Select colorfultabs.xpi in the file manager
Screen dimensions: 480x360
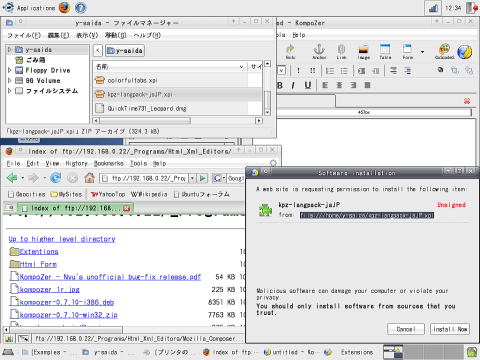click(x=132, y=80)
